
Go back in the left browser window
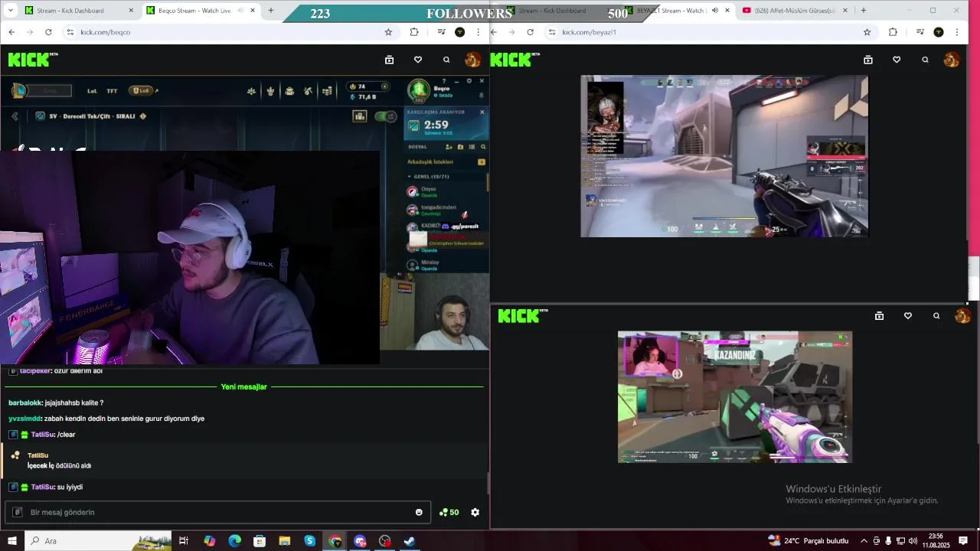11,32
